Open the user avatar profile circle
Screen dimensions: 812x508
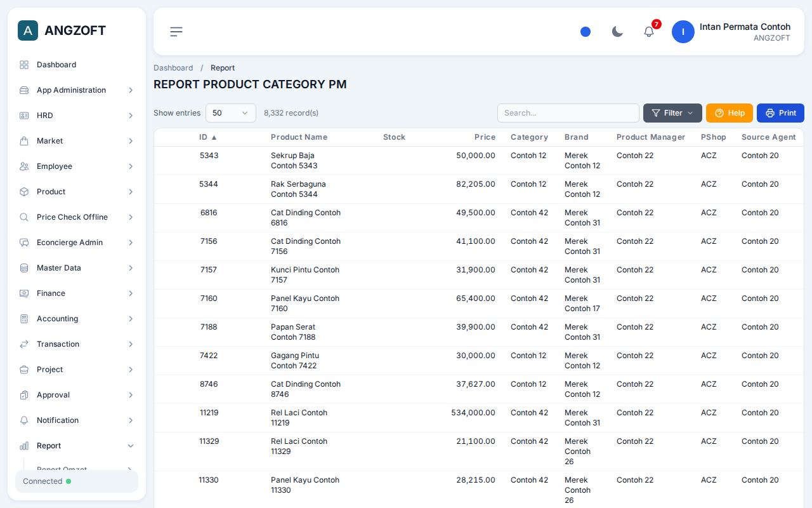(x=683, y=32)
